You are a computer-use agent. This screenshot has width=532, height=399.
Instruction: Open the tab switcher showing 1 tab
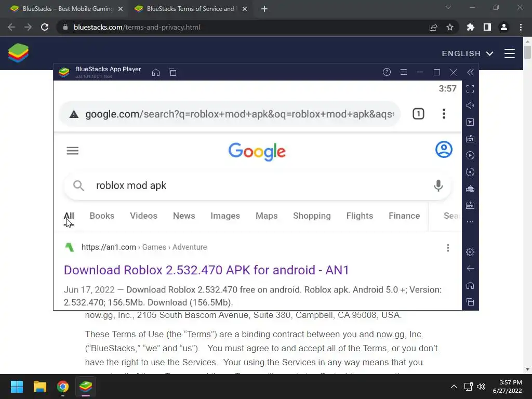[x=418, y=114]
